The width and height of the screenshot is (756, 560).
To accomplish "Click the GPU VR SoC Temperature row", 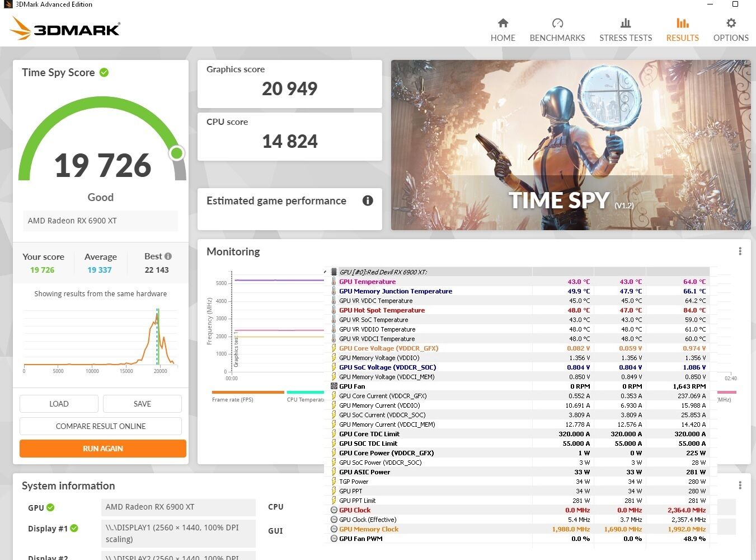I will pyautogui.click(x=518, y=320).
